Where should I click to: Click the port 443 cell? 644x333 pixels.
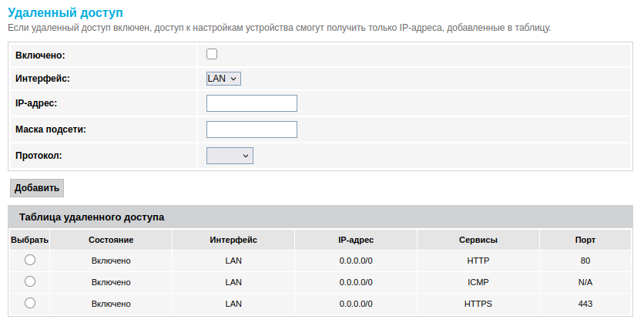click(x=585, y=304)
